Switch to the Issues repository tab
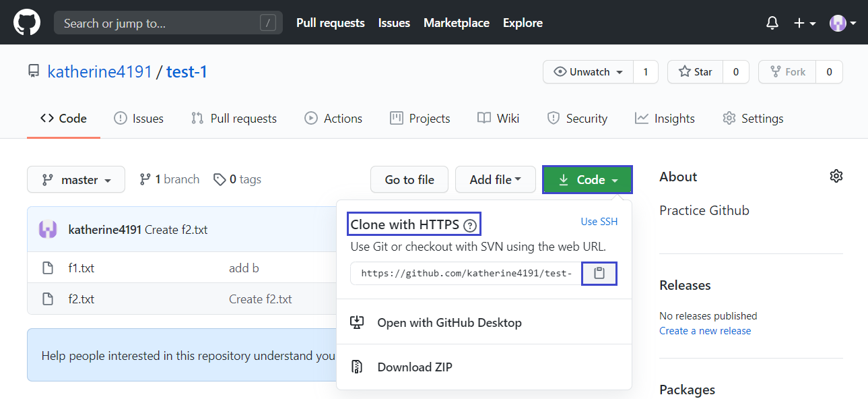The image size is (868, 399). point(139,119)
